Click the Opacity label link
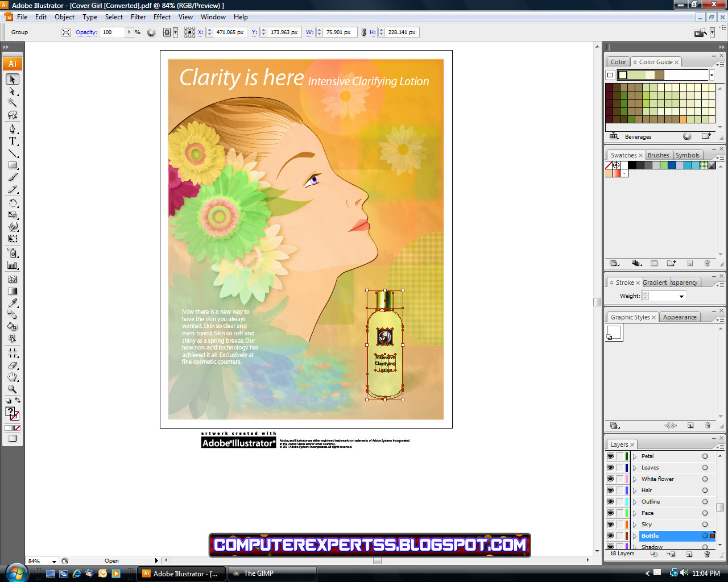 [x=86, y=32]
